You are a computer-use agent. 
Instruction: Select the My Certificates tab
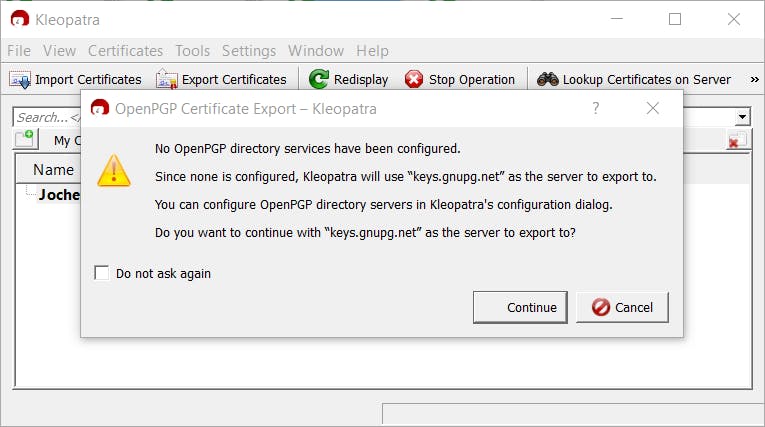pyautogui.click(x=67, y=141)
